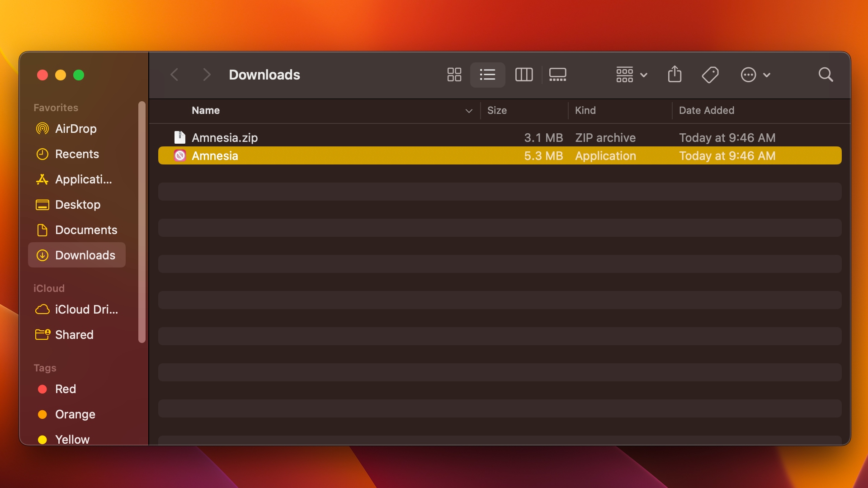Click the Tags section header

coord(45,368)
